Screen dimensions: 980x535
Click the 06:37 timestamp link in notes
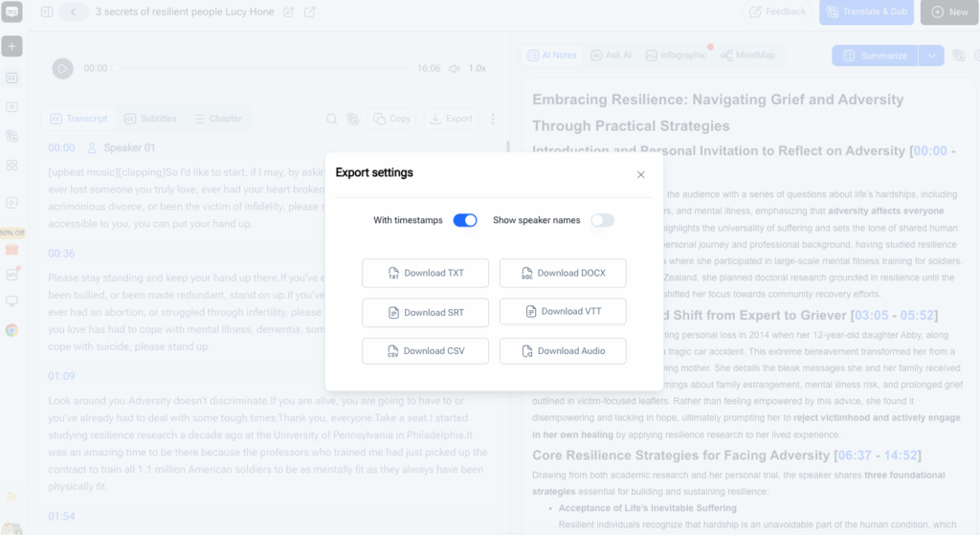855,456
